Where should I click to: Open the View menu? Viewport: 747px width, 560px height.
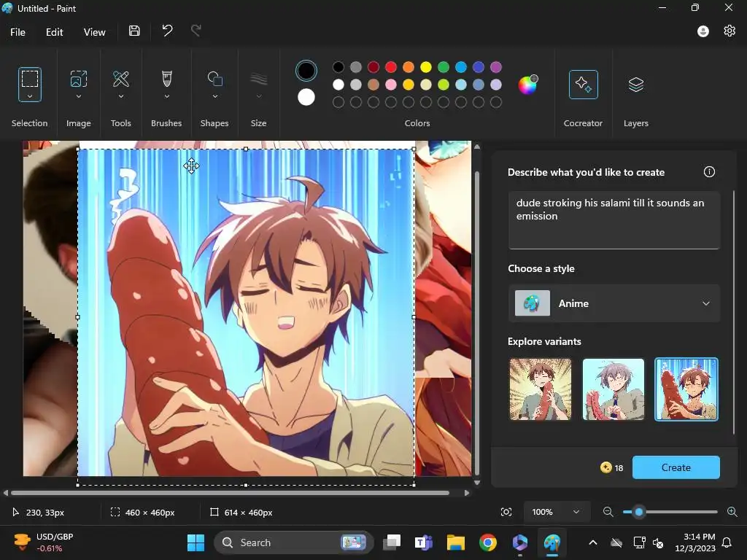[x=94, y=32]
